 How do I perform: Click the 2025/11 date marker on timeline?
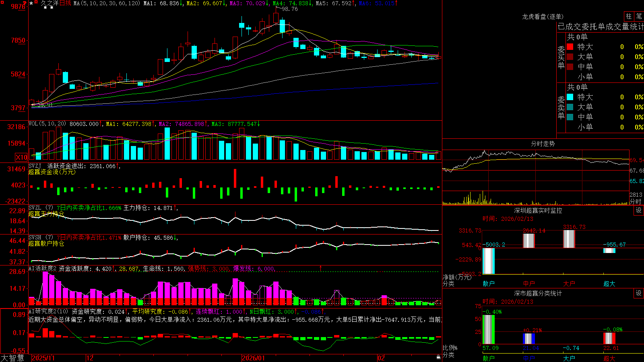click(43, 358)
